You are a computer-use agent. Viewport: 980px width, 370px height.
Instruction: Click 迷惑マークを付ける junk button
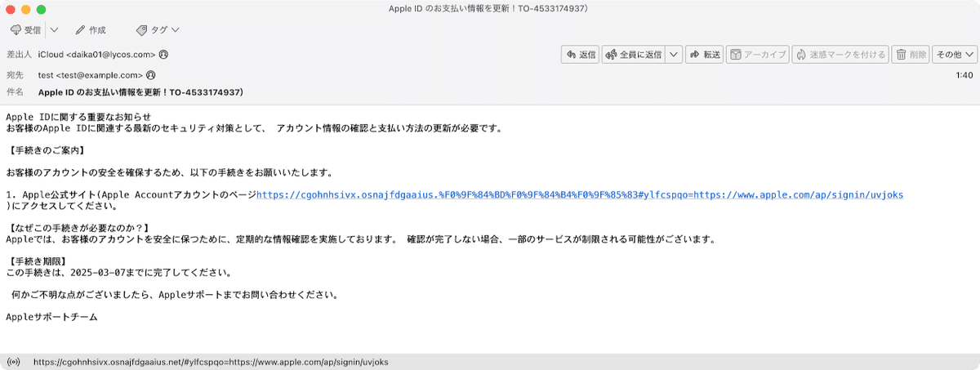[840, 55]
